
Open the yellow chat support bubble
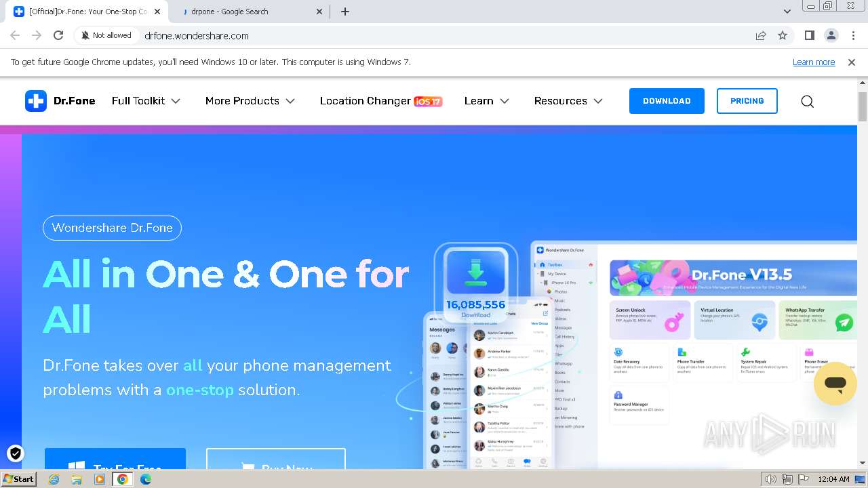835,384
